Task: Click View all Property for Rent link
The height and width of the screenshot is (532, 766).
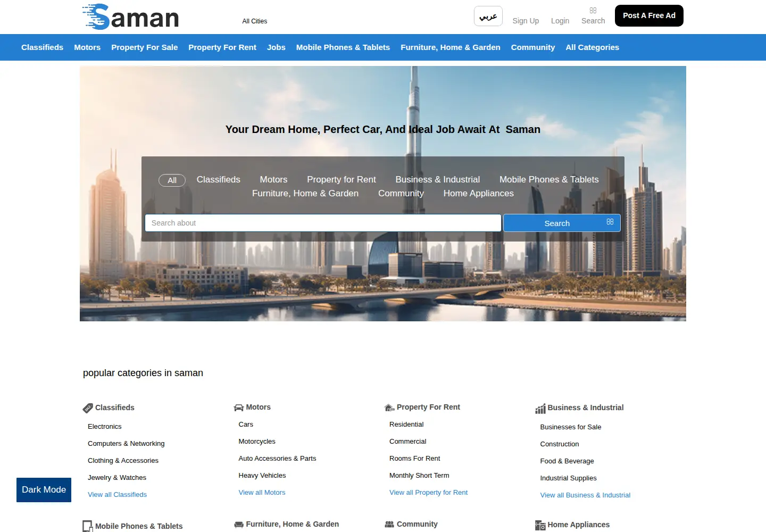Action: coord(428,493)
